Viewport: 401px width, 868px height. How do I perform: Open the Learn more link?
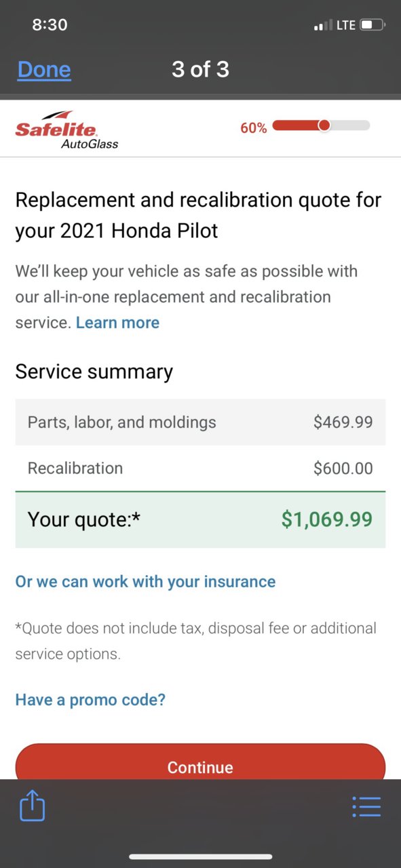pos(117,323)
